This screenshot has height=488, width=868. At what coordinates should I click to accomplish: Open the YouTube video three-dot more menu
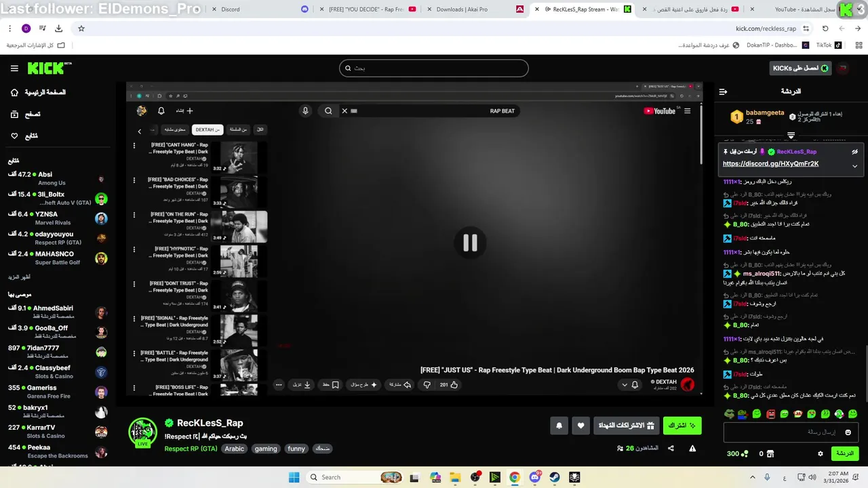pos(279,385)
